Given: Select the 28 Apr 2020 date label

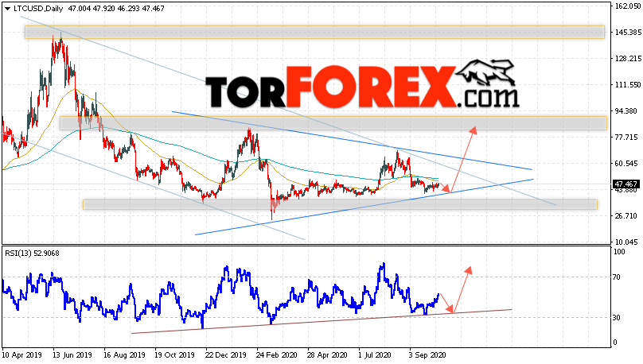Looking at the screenshot, I should click(327, 355).
